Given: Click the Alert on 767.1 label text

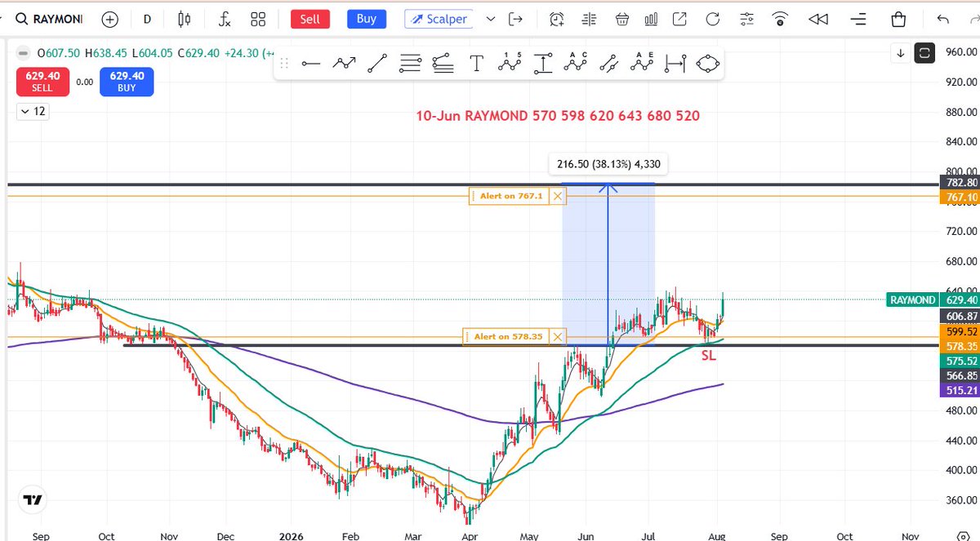Looking at the screenshot, I should (x=511, y=196).
